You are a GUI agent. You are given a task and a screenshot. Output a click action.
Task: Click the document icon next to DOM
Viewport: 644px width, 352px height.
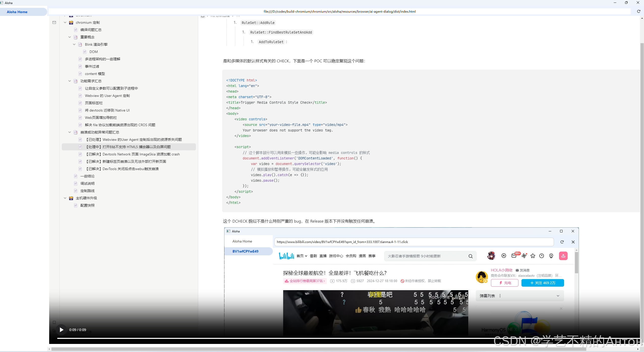pyautogui.click(x=85, y=52)
